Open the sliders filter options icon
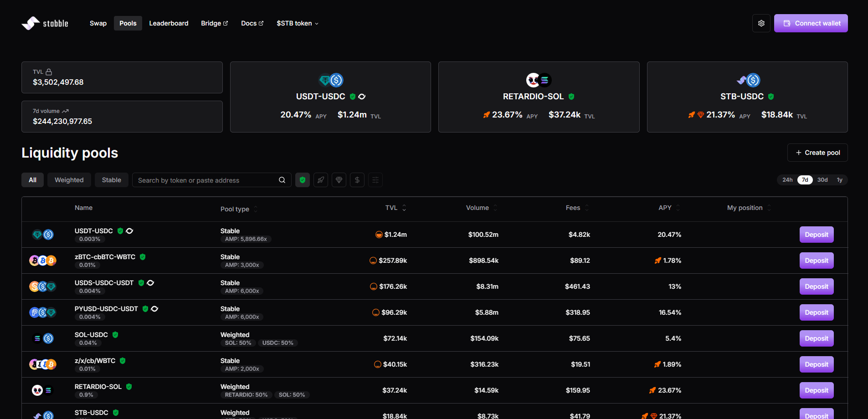 pyautogui.click(x=375, y=180)
